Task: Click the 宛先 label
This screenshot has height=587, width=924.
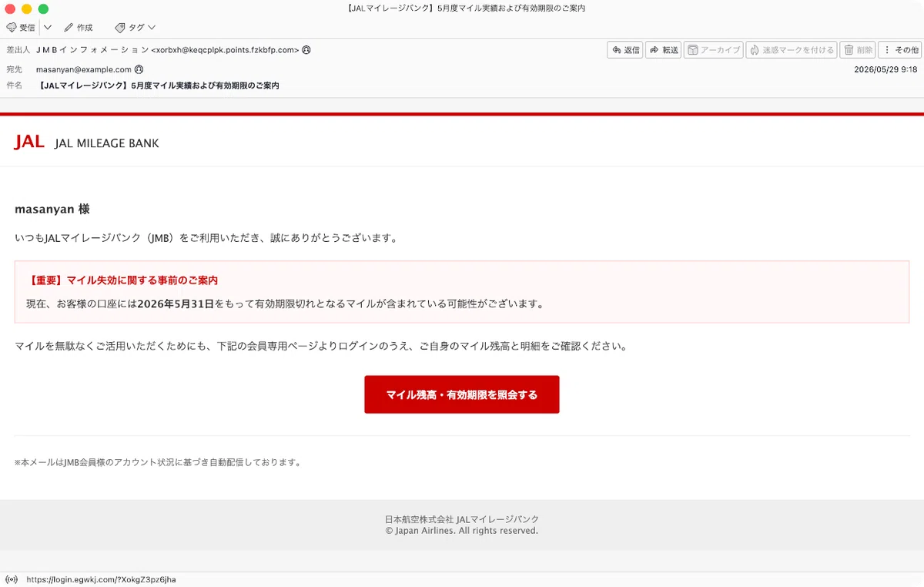Action: pos(14,69)
